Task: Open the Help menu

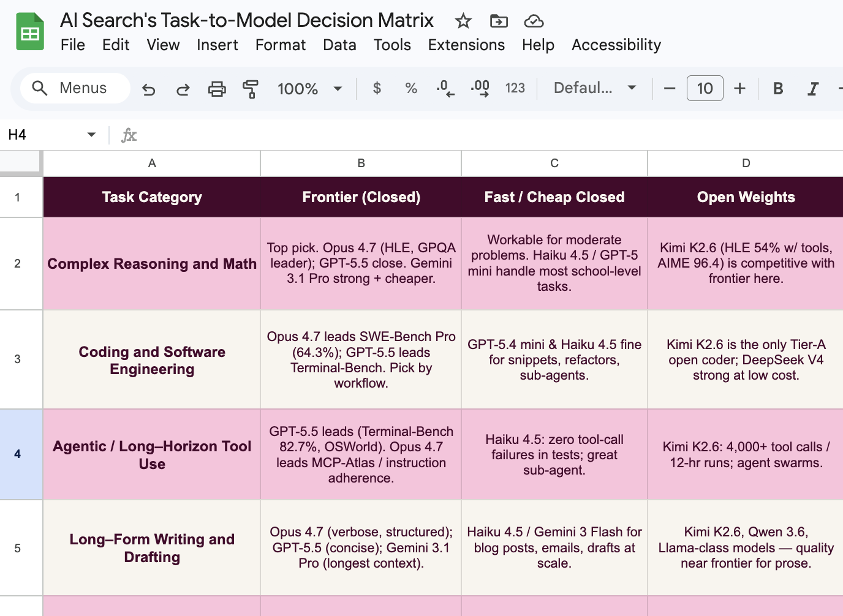Action: [538, 45]
